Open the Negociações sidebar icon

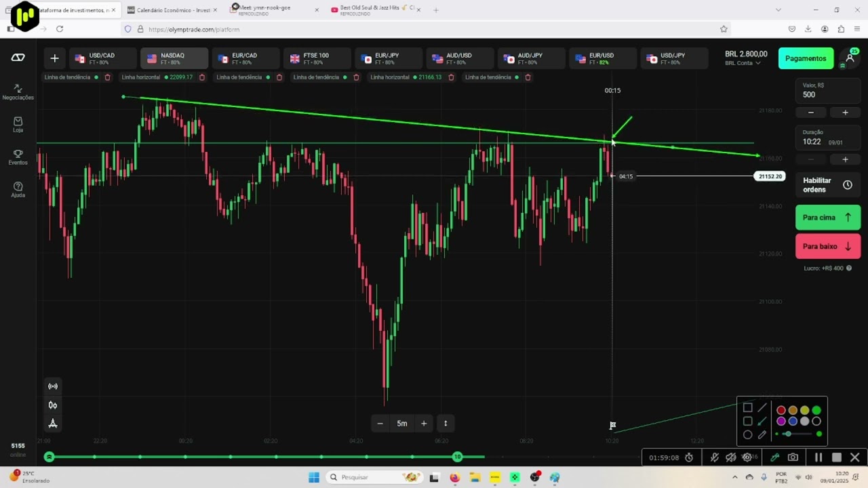click(x=18, y=91)
